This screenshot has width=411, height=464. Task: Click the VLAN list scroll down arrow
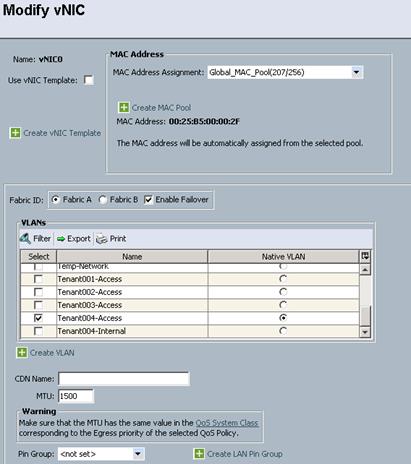point(365,332)
